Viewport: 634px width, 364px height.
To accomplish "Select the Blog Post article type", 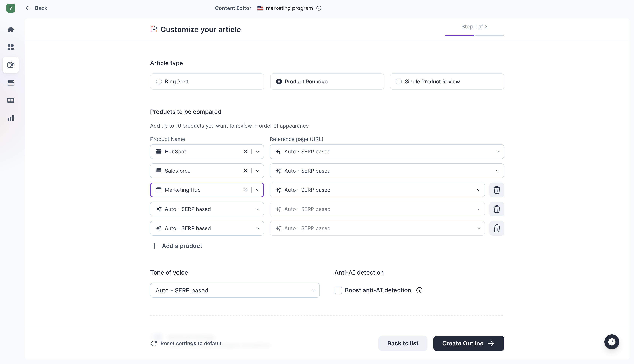I will [159, 82].
